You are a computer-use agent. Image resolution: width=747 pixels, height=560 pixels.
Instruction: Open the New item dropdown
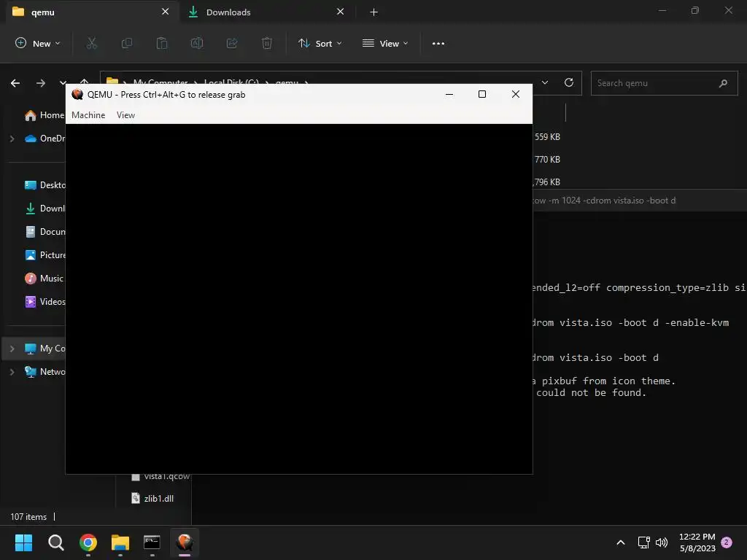click(x=38, y=43)
